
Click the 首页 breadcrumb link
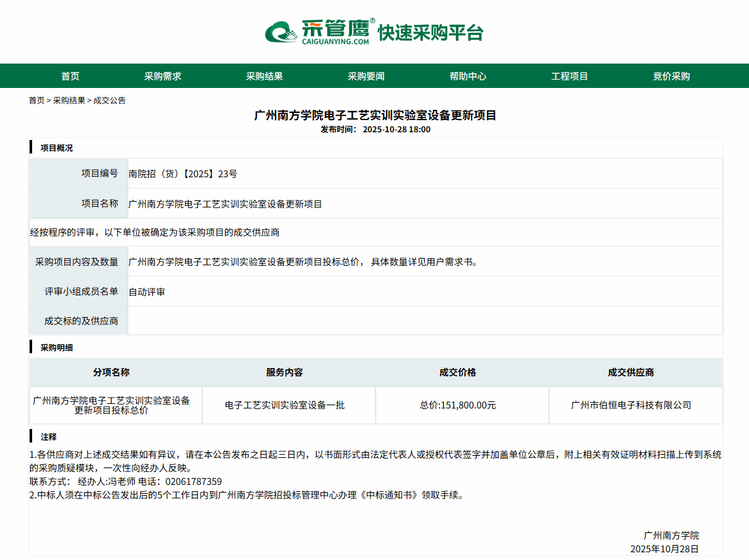click(x=37, y=101)
